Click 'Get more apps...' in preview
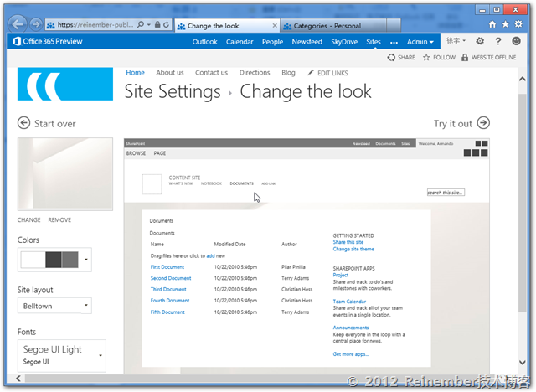The image size is (536, 392). pos(351,354)
